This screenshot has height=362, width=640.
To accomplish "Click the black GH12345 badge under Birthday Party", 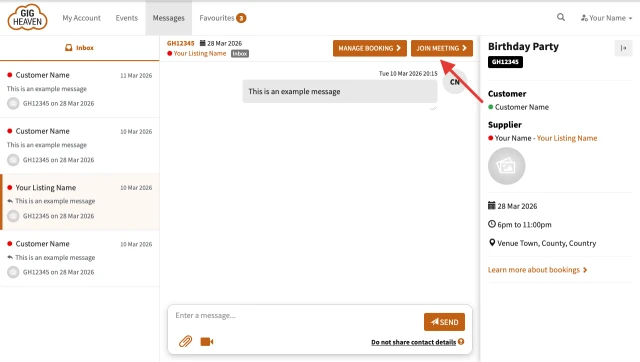I will pos(505,62).
